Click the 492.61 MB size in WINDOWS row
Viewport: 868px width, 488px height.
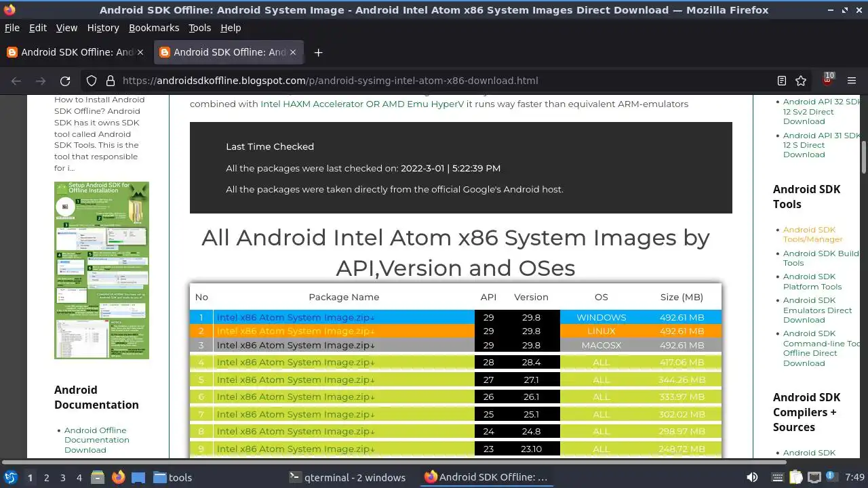coord(682,317)
